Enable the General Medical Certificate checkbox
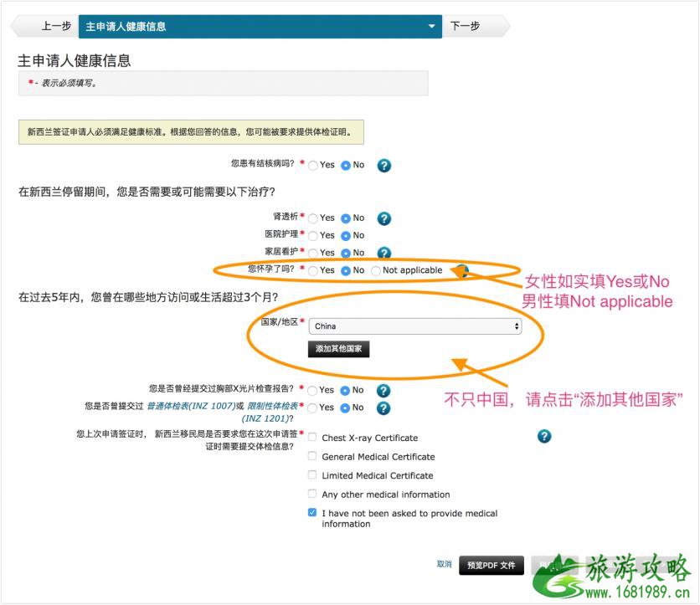The image size is (700, 605). [x=311, y=456]
